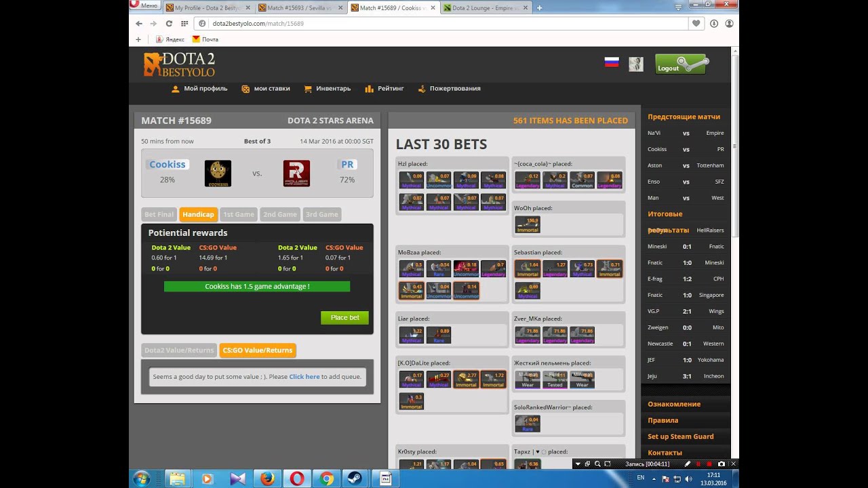Expand the recorder bar dropdown arrow

coord(578,464)
